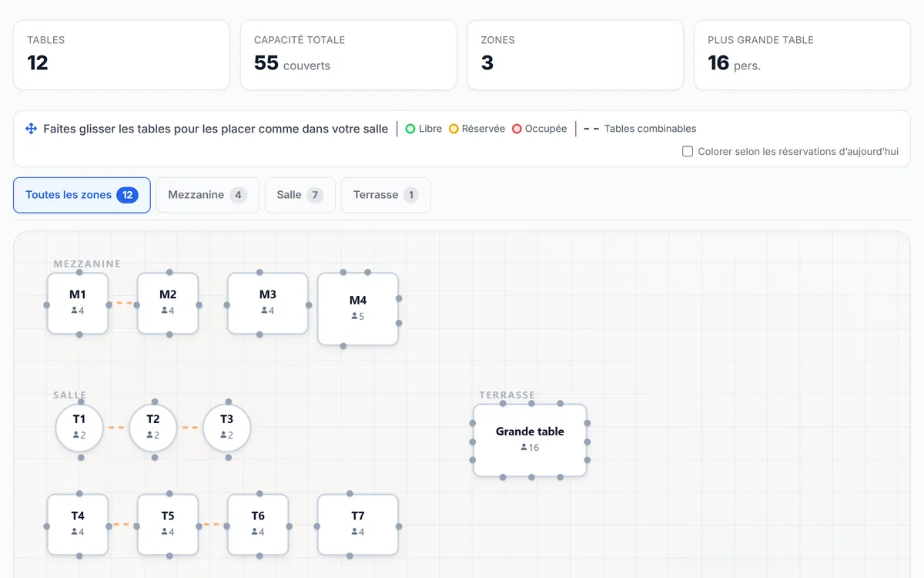Select round table T3
This screenshot has height=578, width=924.
coord(227,428)
